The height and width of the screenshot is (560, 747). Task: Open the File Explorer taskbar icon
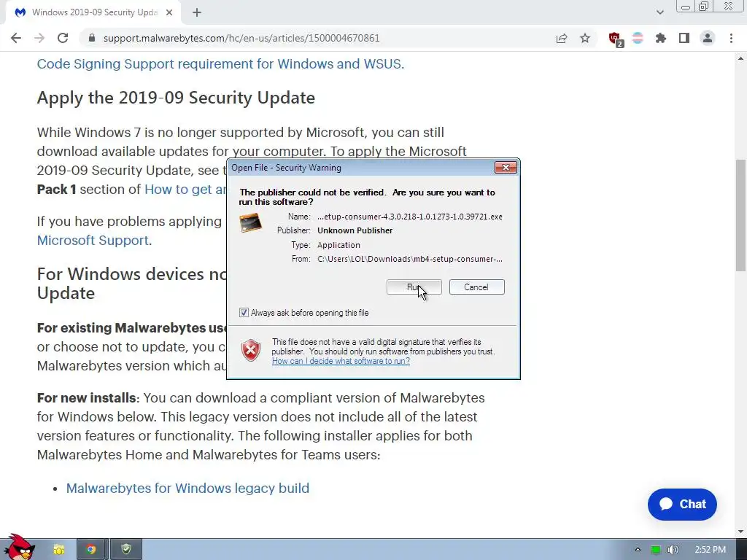pos(58,550)
